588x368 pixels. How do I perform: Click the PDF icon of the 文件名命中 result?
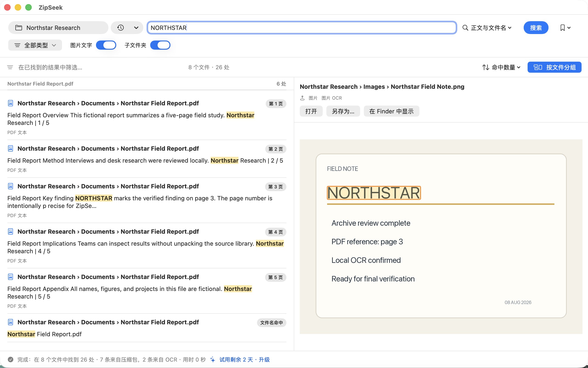click(x=10, y=322)
